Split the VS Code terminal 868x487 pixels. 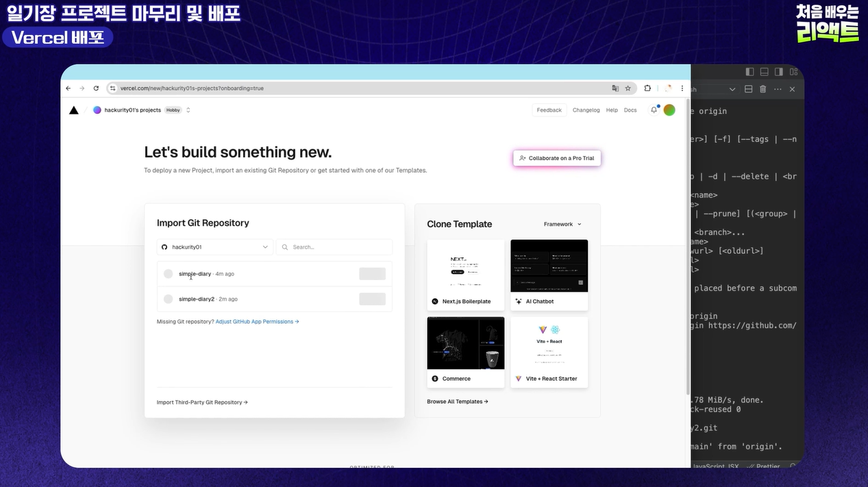click(x=748, y=89)
